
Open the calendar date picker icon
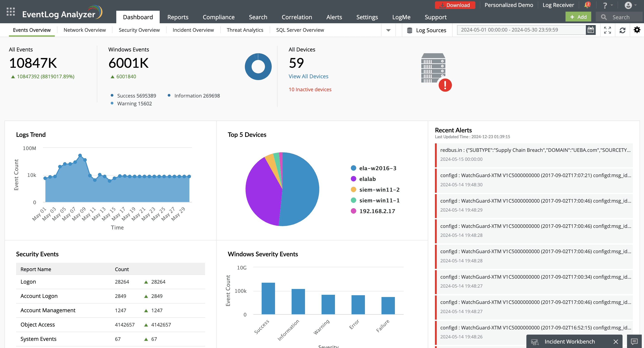click(591, 30)
